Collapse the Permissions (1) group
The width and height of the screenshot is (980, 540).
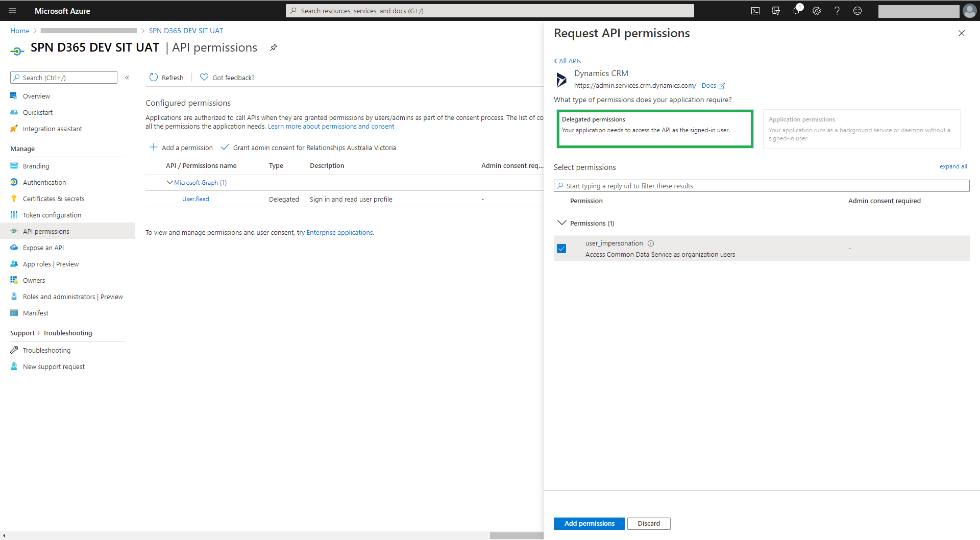[x=562, y=223]
